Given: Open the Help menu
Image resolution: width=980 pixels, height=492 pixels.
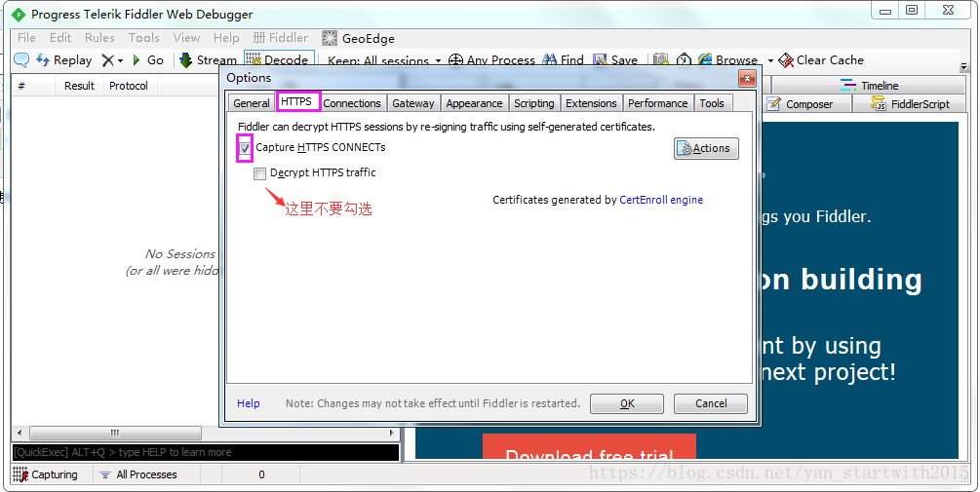Looking at the screenshot, I should [226, 37].
